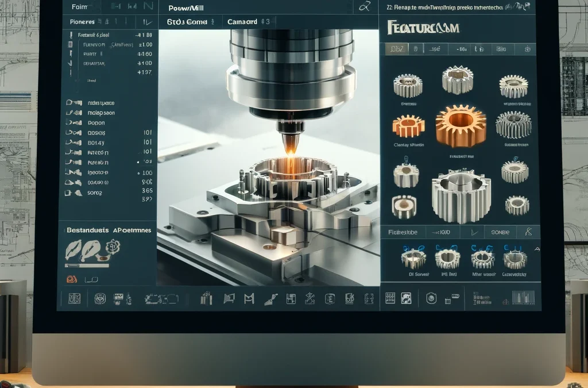
Task: Select the flag-shaped toolpath icon on bottom toolbar
Action: tap(229, 299)
